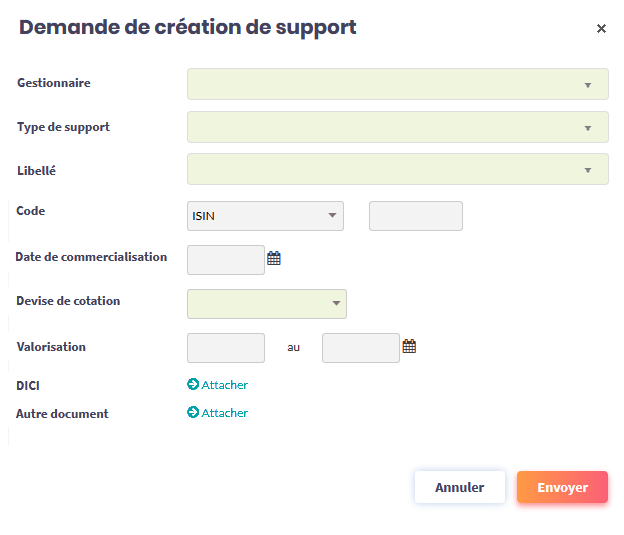Close the support creation dialog
Image resolution: width=624 pixels, height=535 pixels.
601,29
